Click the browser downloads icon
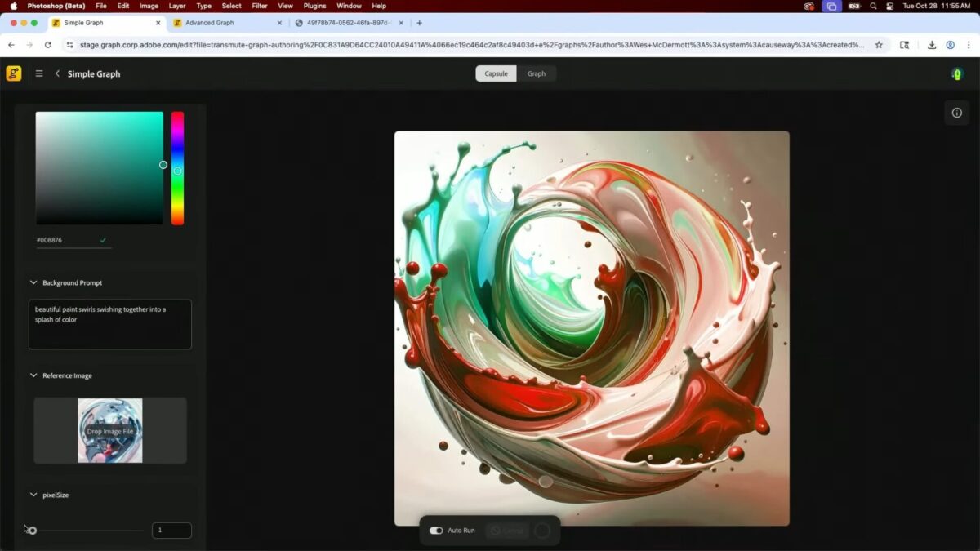 pyautogui.click(x=932, y=45)
